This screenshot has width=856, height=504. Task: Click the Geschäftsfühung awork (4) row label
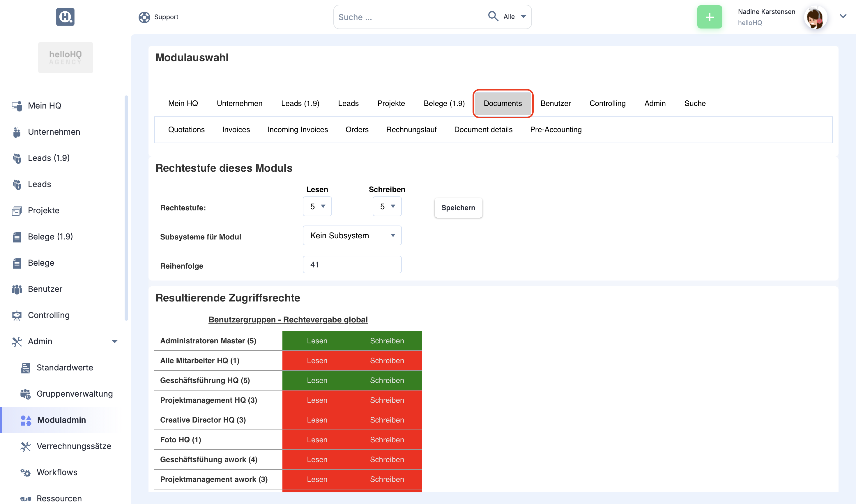pyautogui.click(x=209, y=459)
